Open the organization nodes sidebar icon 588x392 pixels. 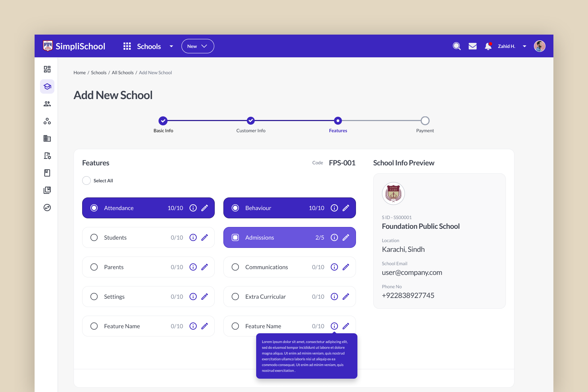(x=47, y=121)
